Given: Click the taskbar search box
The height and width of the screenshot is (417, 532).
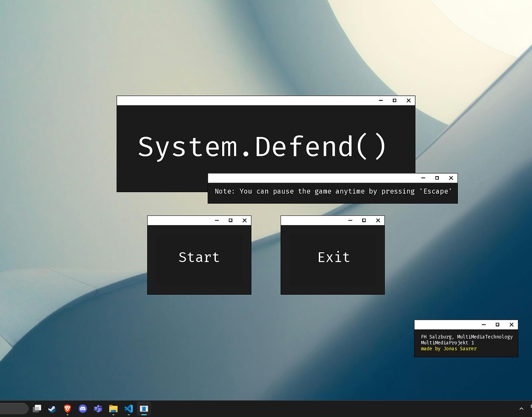Looking at the screenshot, I should click(x=13, y=409).
